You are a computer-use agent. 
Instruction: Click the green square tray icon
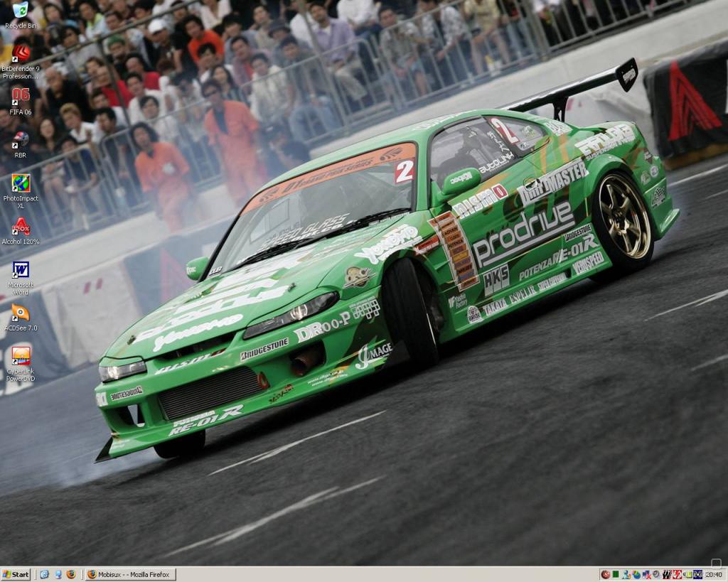point(616,575)
